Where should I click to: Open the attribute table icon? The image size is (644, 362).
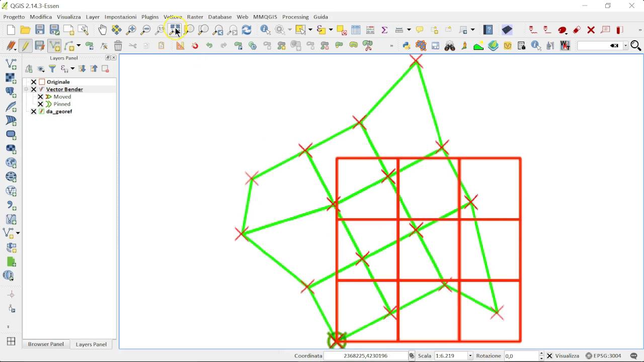[x=356, y=30]
